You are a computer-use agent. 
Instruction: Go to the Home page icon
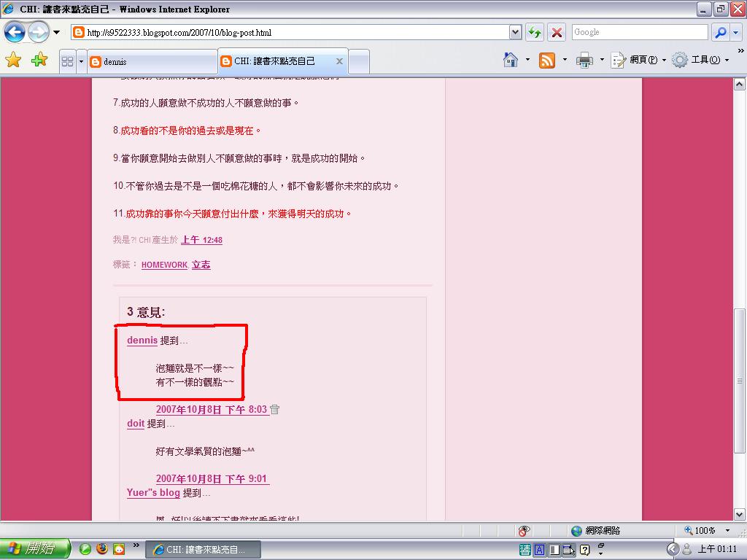click(x=511, y=60)
